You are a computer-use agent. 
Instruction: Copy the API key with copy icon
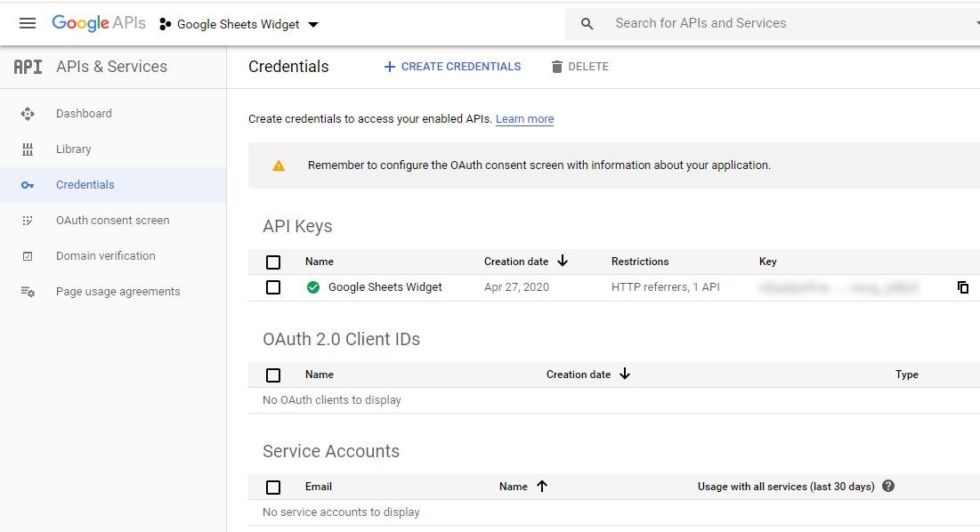click(963, 287)
